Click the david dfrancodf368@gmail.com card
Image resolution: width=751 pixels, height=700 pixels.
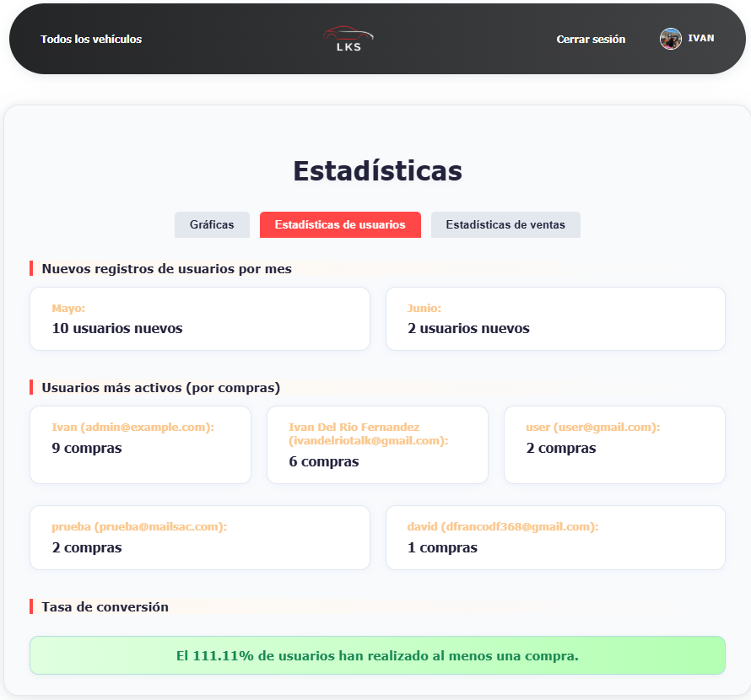555,538
